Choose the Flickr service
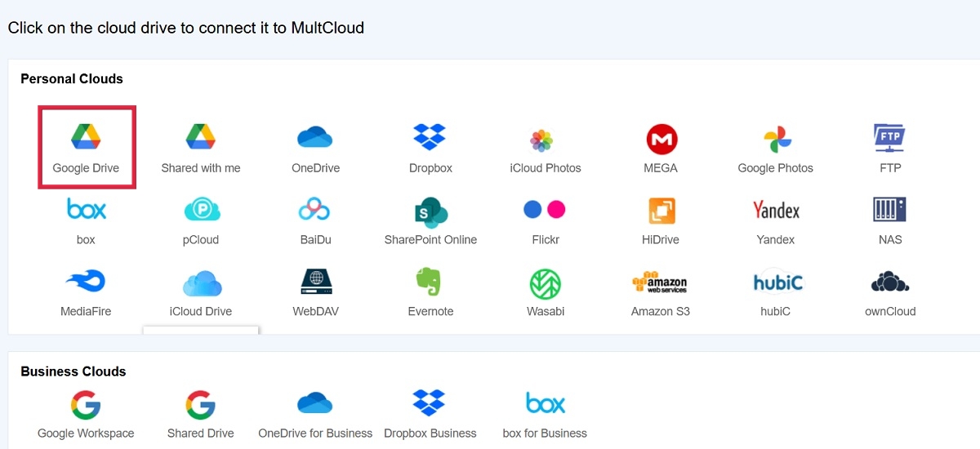Screen dimensions: 980x449 click(x=545, y=220)
